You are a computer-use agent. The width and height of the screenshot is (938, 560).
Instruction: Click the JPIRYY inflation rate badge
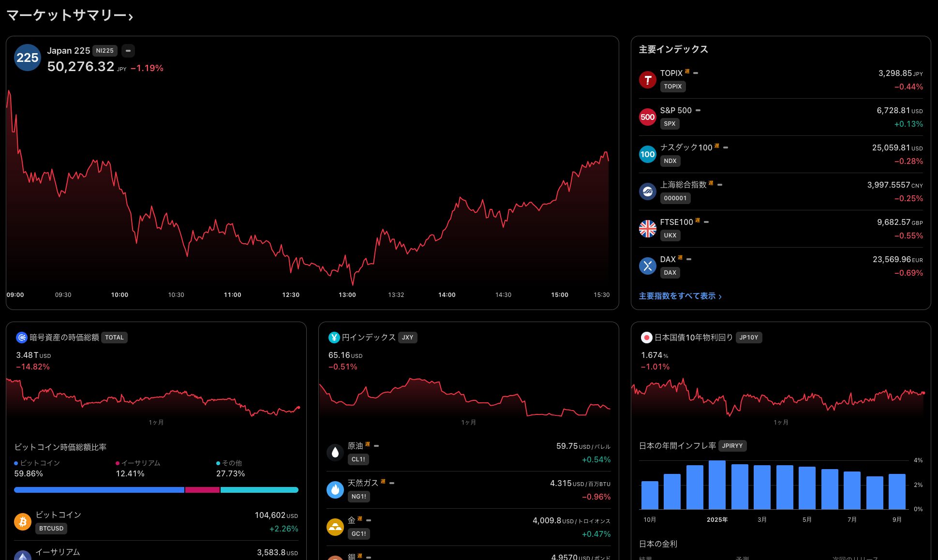pyautogui.click(x=732, y=446)
